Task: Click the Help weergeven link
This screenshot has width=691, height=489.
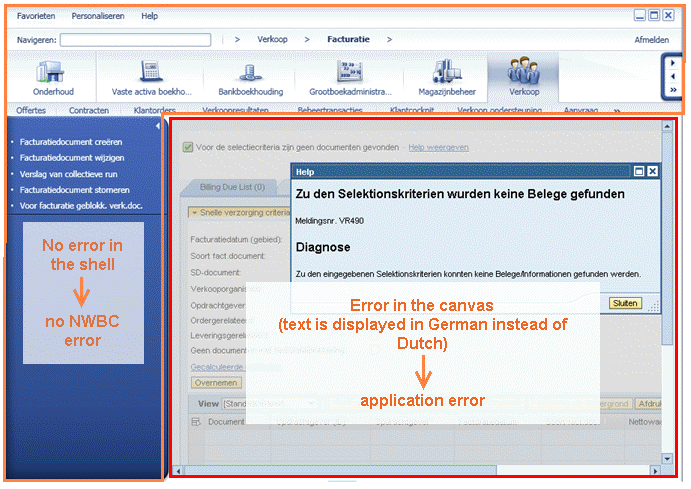Action: [438, 147]
